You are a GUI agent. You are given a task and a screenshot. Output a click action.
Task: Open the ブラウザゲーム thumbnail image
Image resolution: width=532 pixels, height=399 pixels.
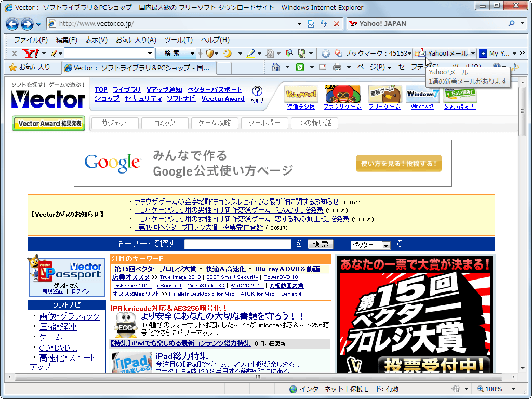[343, 94]
